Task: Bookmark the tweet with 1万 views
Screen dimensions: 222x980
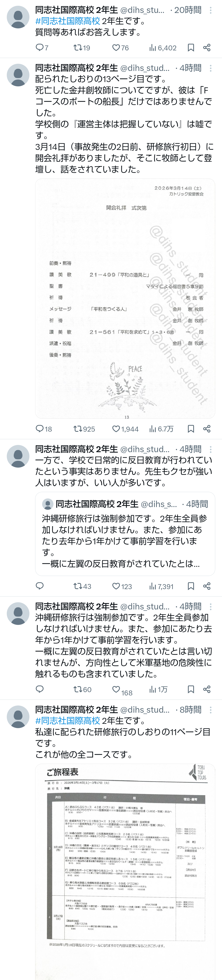Action: click(x=191, y=689)
